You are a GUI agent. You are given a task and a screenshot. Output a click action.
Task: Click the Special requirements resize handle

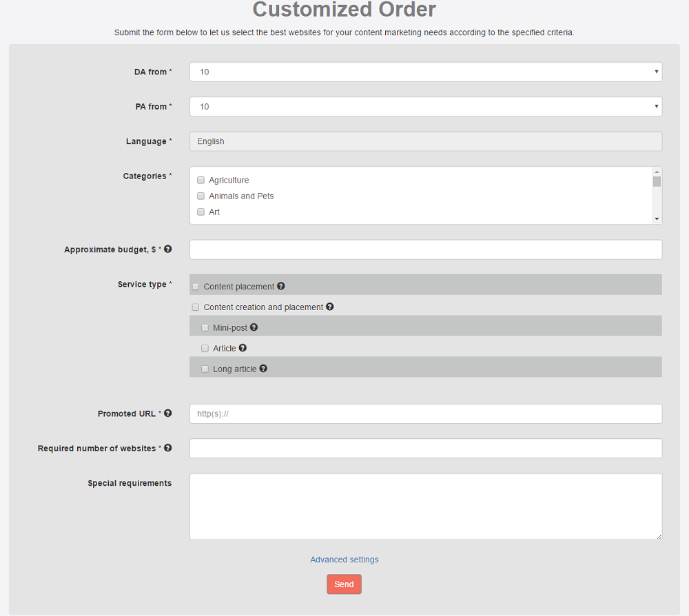[x=659, y=537]
